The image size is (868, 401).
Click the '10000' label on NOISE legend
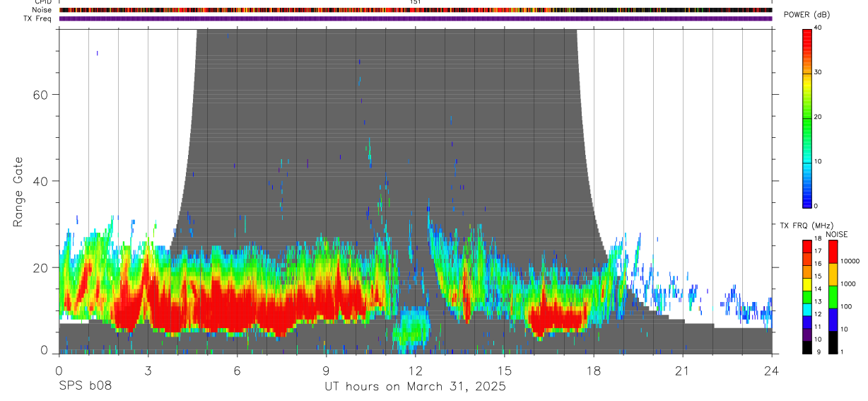(x=850, y=261)
